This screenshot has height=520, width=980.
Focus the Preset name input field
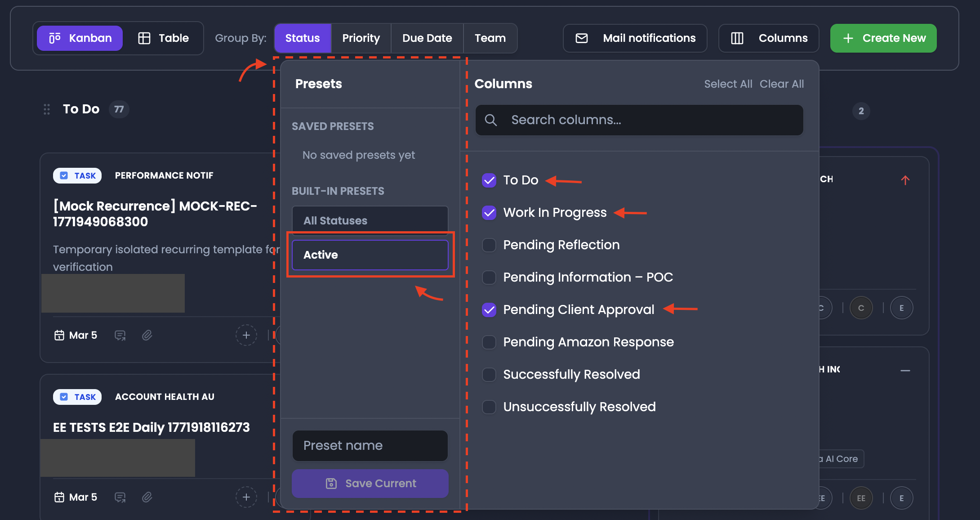[x=370, y=446]
